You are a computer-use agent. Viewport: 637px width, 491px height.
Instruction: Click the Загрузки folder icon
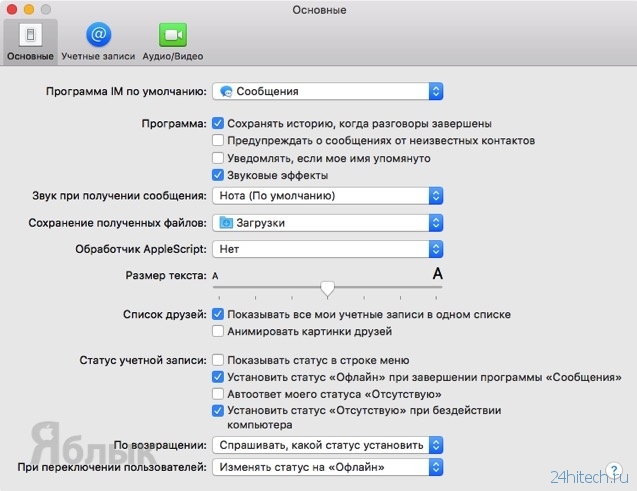pyautogui.click(x=226, y=223)
